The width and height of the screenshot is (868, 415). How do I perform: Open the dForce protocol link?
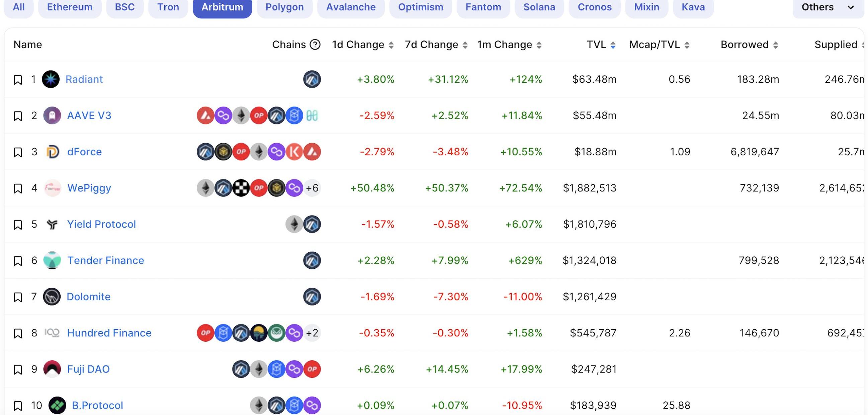tap(84, 152)
